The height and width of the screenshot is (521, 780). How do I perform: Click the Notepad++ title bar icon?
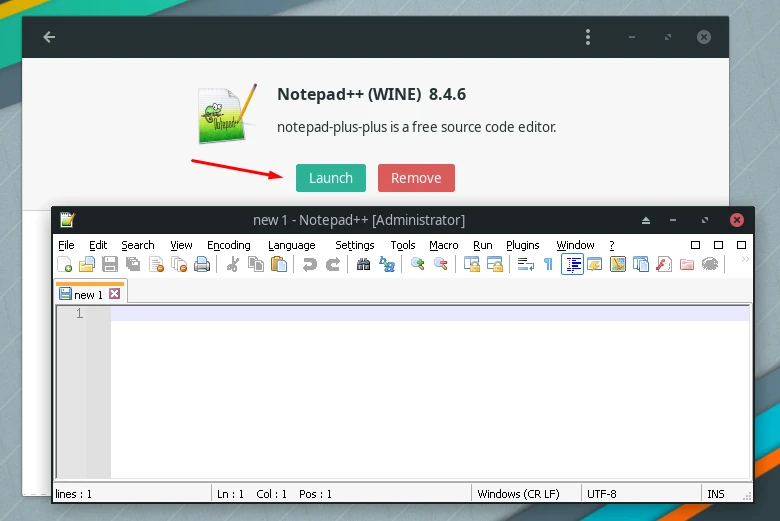67,219
